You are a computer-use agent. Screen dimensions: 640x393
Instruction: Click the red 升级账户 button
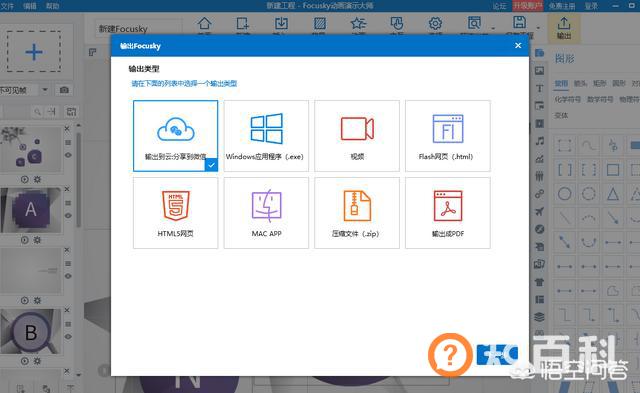[527, 6]
